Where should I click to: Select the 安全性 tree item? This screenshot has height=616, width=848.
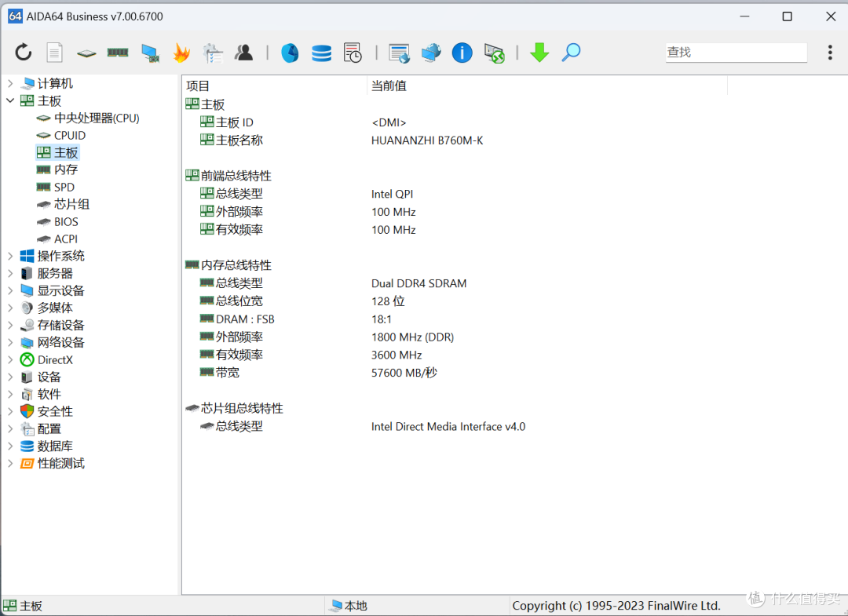46,412
